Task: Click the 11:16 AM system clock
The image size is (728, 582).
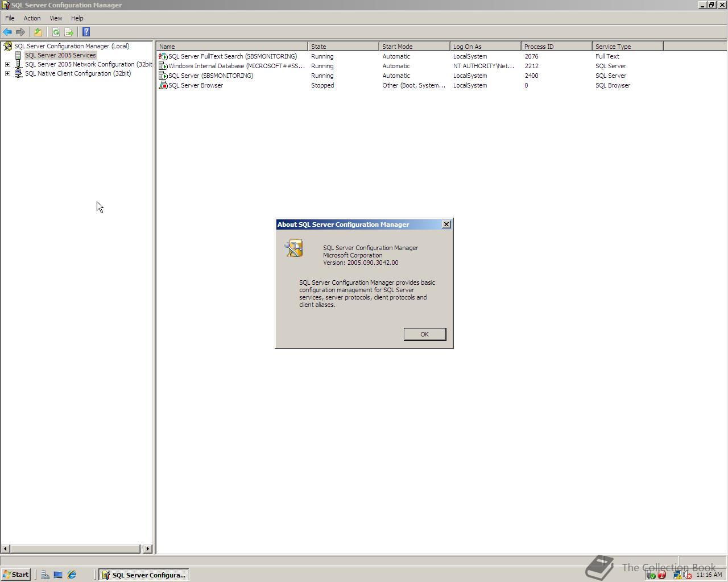Action: (709, 575)
